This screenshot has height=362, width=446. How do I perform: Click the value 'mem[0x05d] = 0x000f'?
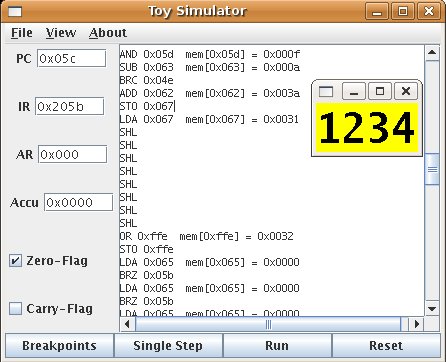[243, 54]
